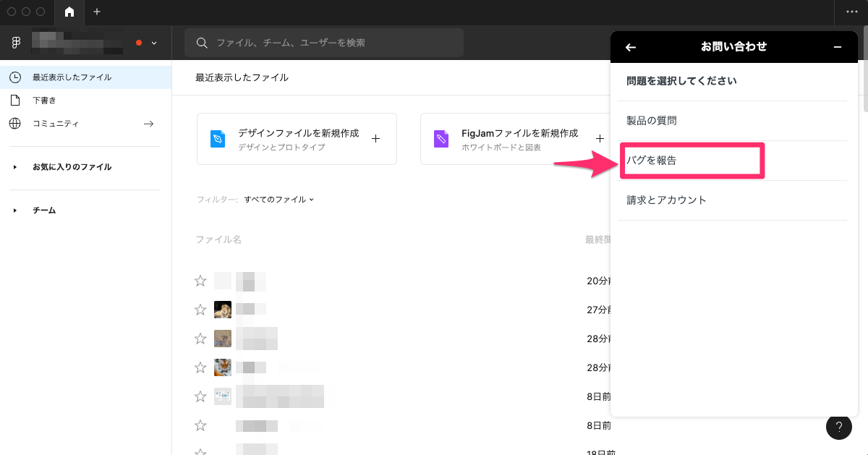Select the Figma logo in the sidebar
This screenshot has height=455, width=868.
[15, 43]
